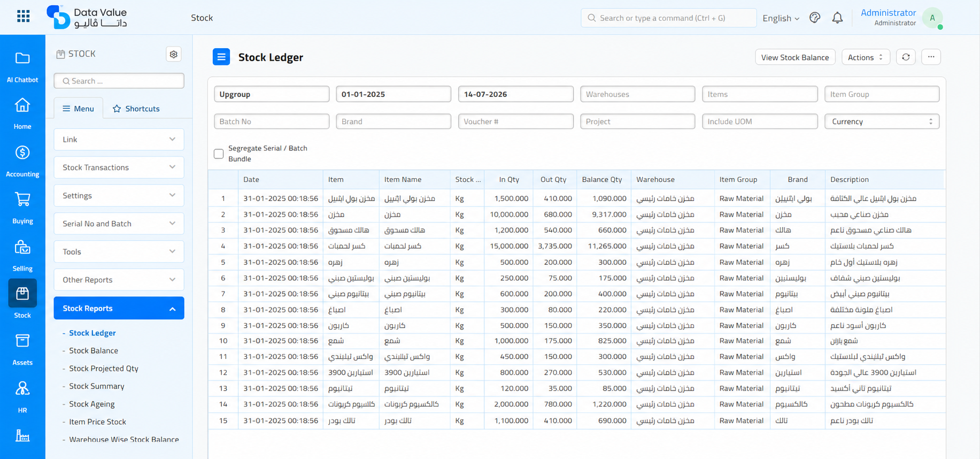Open the English language dropdown
Viewport: 980px width, 459px height.
tap(781, 18)
